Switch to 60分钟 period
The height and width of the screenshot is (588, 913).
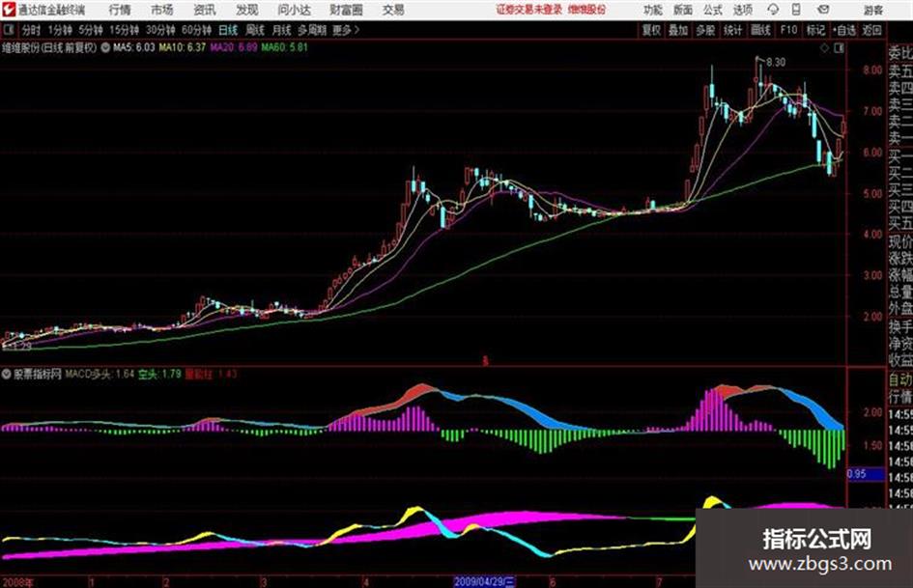click(197, 30)
